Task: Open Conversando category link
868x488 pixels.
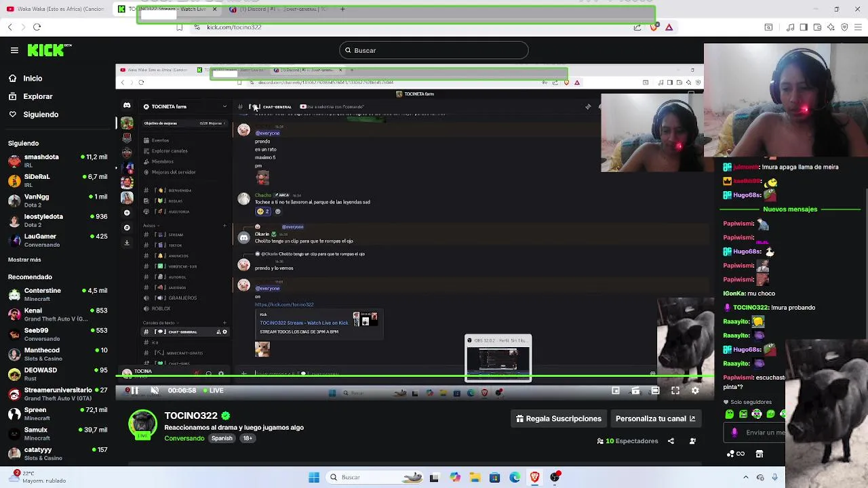Action: coord(184,439)
